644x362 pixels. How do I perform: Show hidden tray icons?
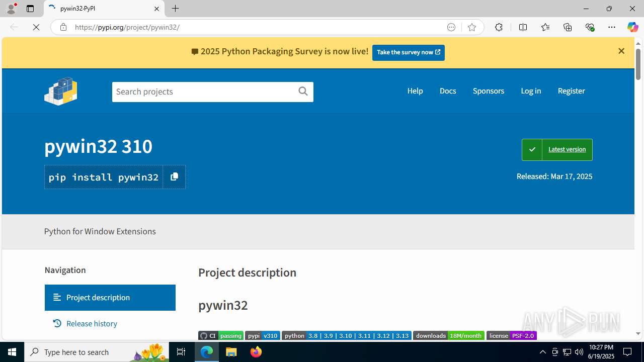pyautogui.click(x=542, y=352)
